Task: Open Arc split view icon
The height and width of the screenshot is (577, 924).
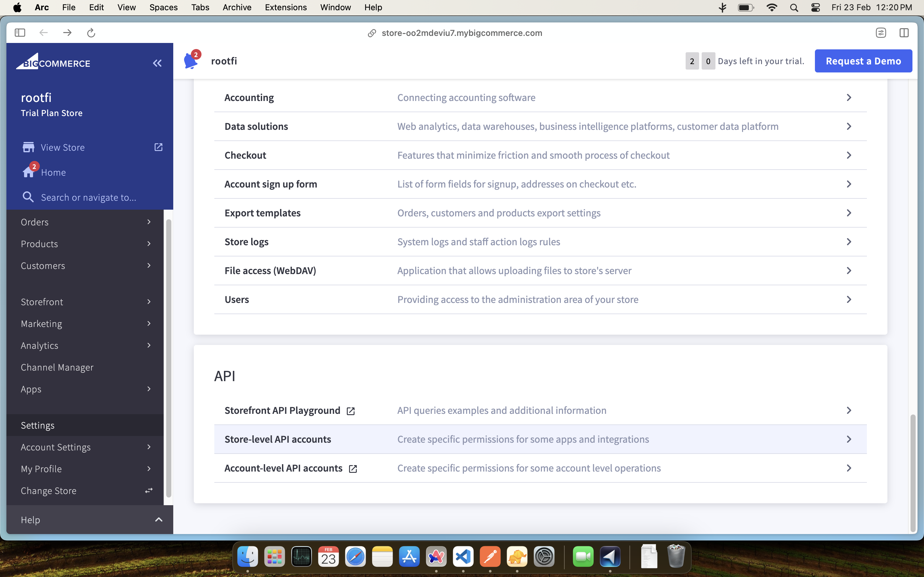Action: pyautogui.click(x=904, y=33)
